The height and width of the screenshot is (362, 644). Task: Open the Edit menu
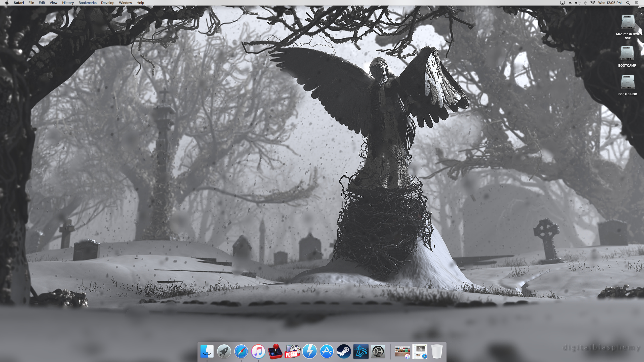coord(42,3)
